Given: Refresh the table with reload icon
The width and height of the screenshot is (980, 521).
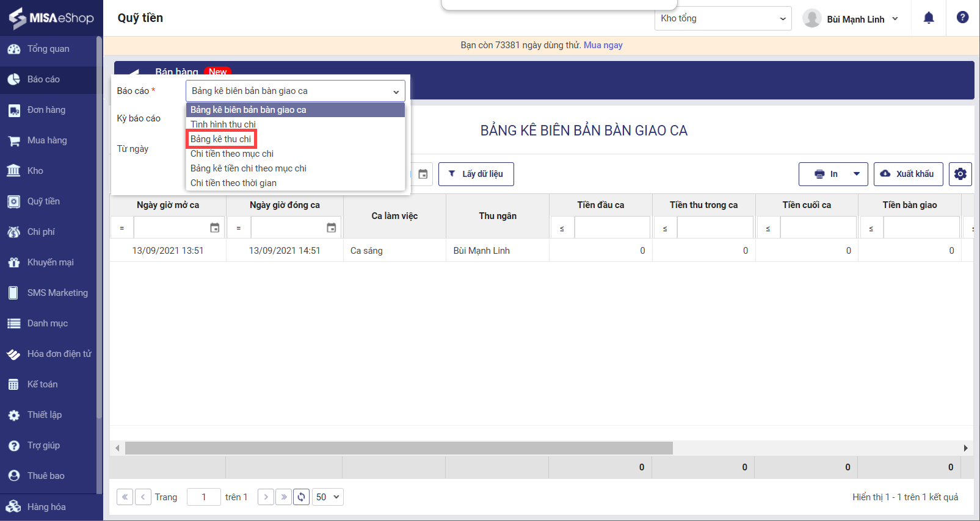Looking at the screenshot, I should point(302,497).
